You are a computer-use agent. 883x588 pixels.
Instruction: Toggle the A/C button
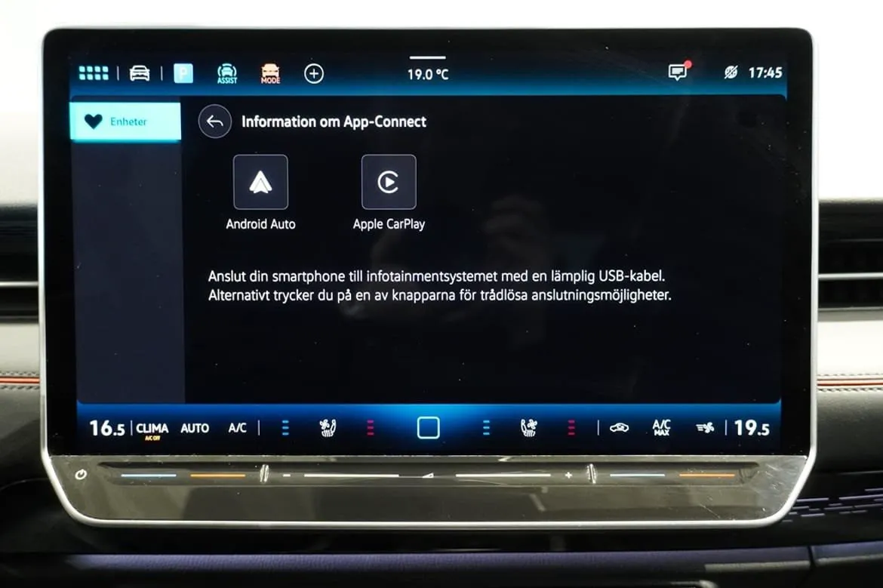click(237, 428)
